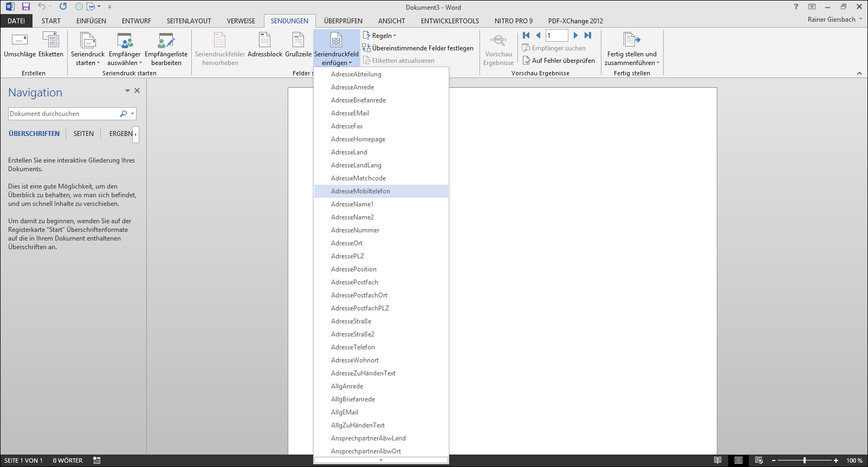Open the DATEI tab

coord(16,21)
